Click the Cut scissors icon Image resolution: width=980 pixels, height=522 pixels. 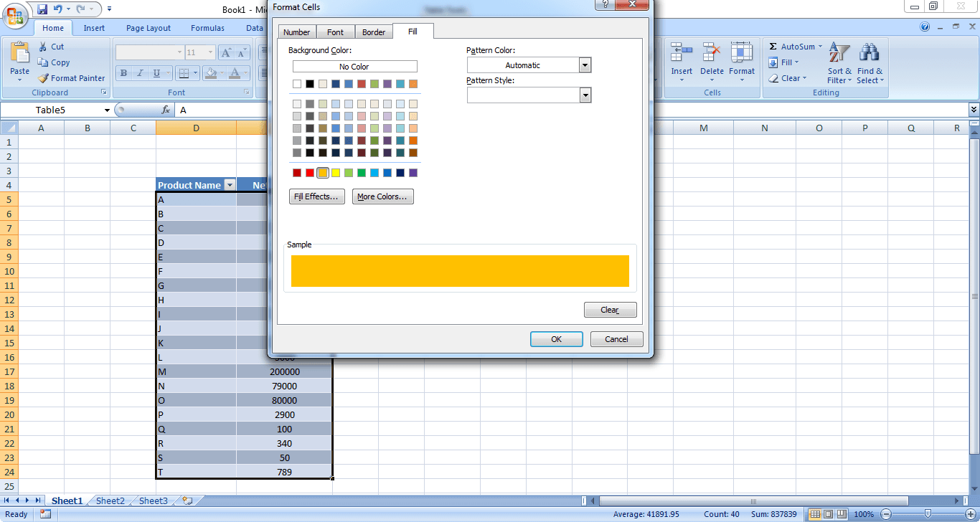point(42,47)
